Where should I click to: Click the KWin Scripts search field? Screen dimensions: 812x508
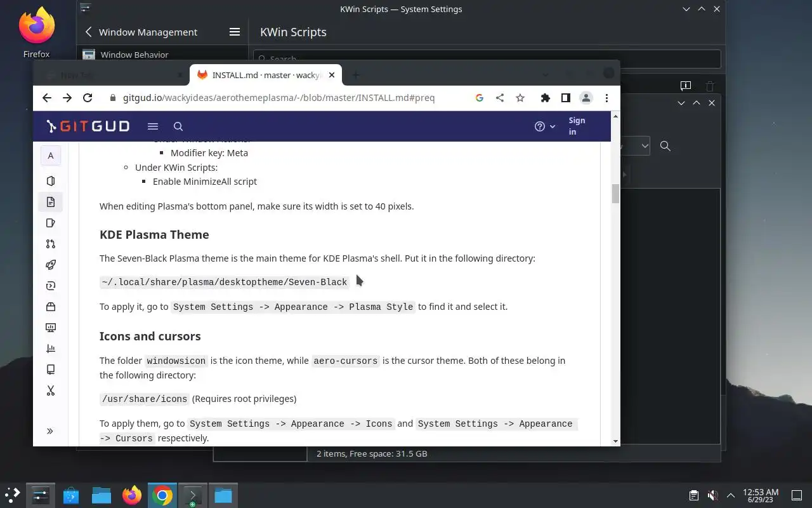(487, 58)
